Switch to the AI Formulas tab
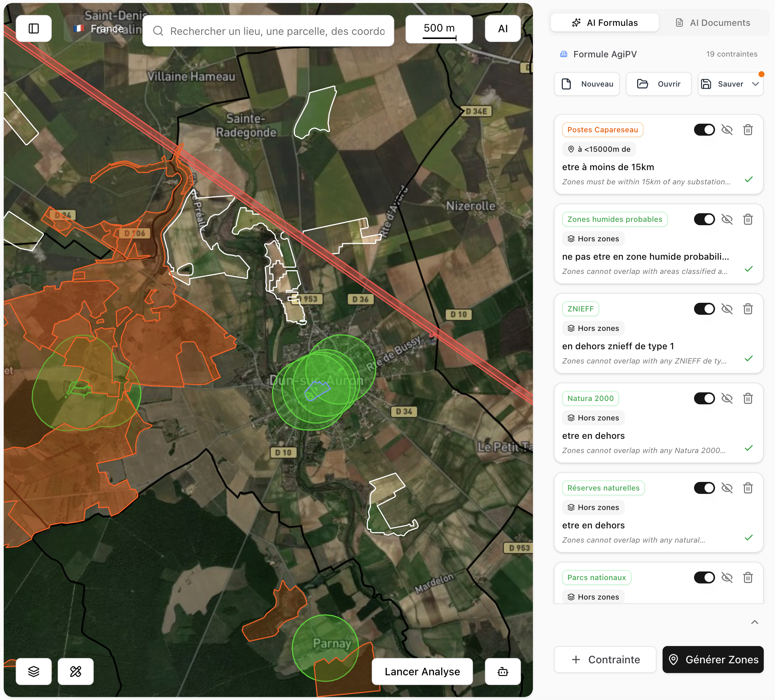This screenshot has width=775, height=700. tap(605, 23)
